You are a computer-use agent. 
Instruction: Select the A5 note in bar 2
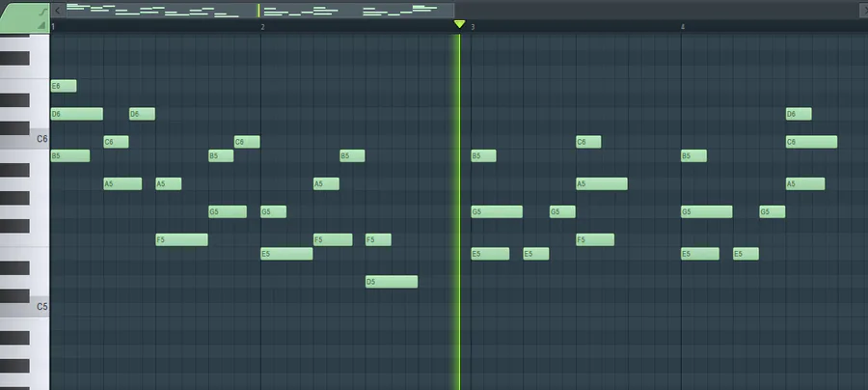tap(326, 184)
